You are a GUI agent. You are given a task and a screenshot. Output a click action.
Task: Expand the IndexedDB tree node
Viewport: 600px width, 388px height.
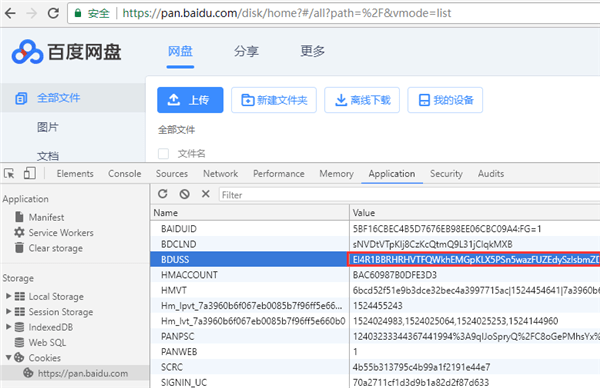tap(8, 327)
